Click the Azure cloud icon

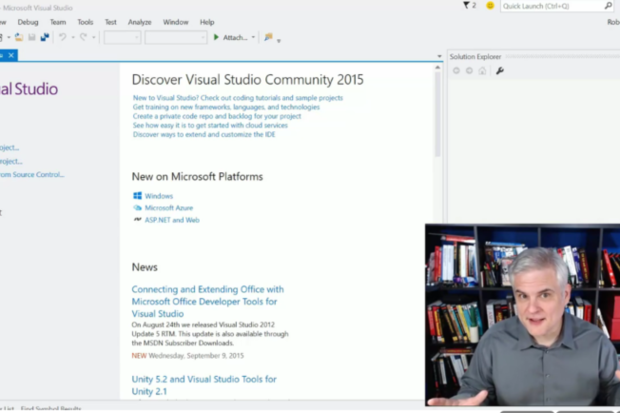click(137, 208)
